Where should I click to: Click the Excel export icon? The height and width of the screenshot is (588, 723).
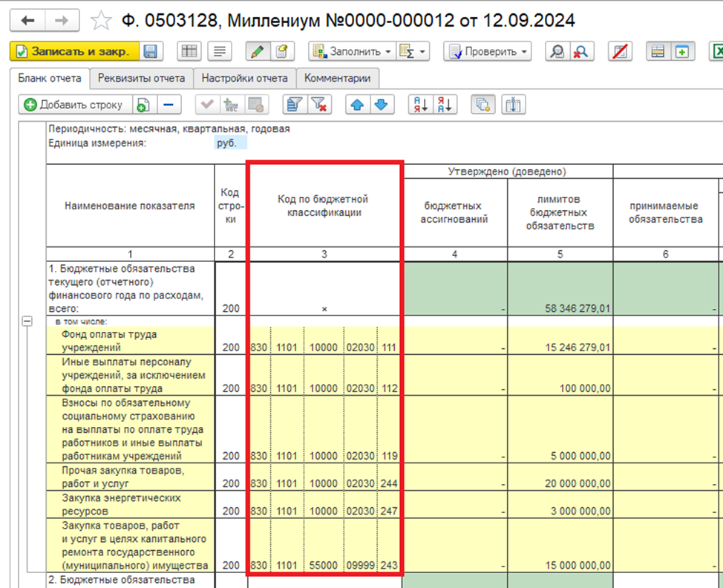tap(716, 51)
